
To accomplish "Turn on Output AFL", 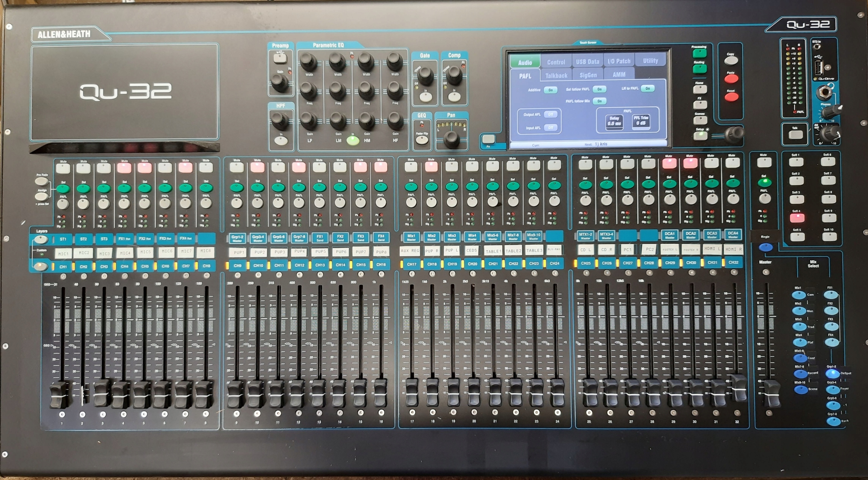I will pyautogui.click(x=550, y=115).
